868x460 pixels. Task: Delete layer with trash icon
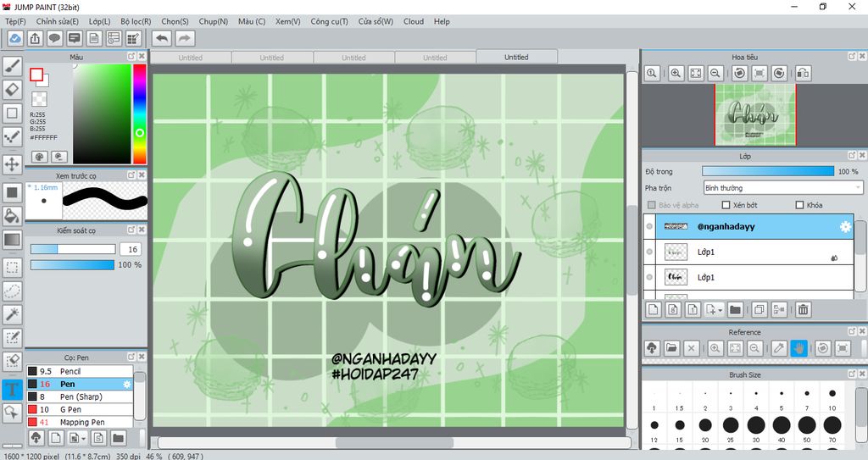point(804,310)
